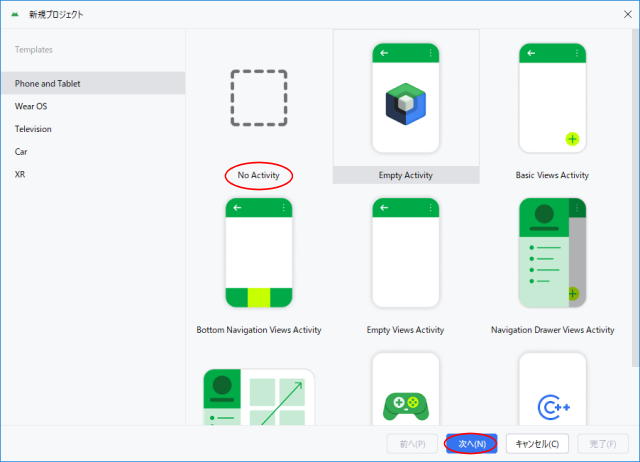Choose the Empty Views Activity template
The height and width of the screenshot is (462, 640).
coord(405,253)
